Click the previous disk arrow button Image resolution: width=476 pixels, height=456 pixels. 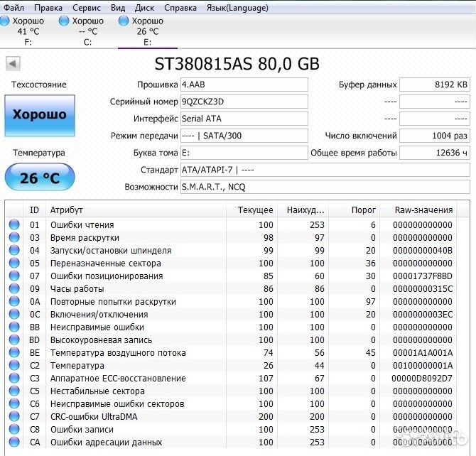click(13, 64)
